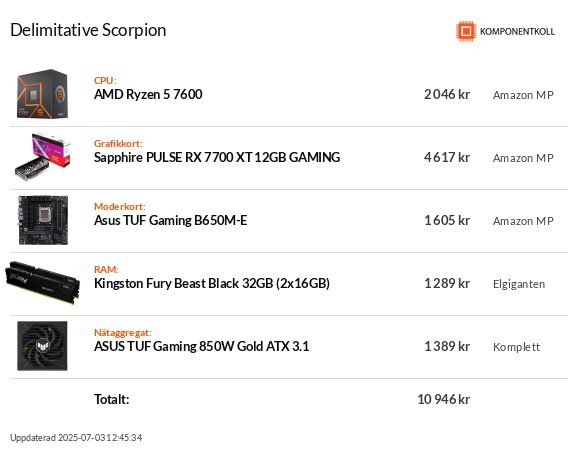Click Kingston Fury Beast Black 32GB title

[x=212, y=283]
